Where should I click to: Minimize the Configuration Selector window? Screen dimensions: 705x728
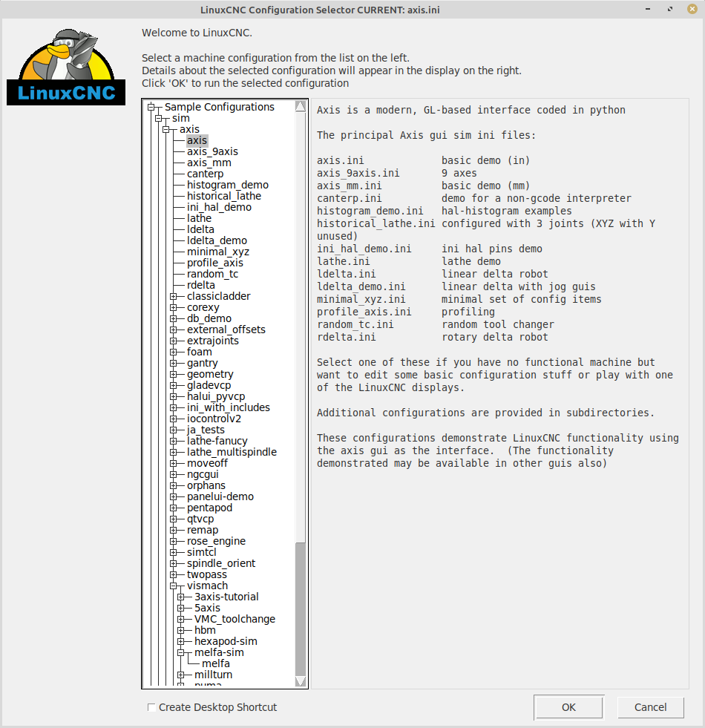[648, 10]
